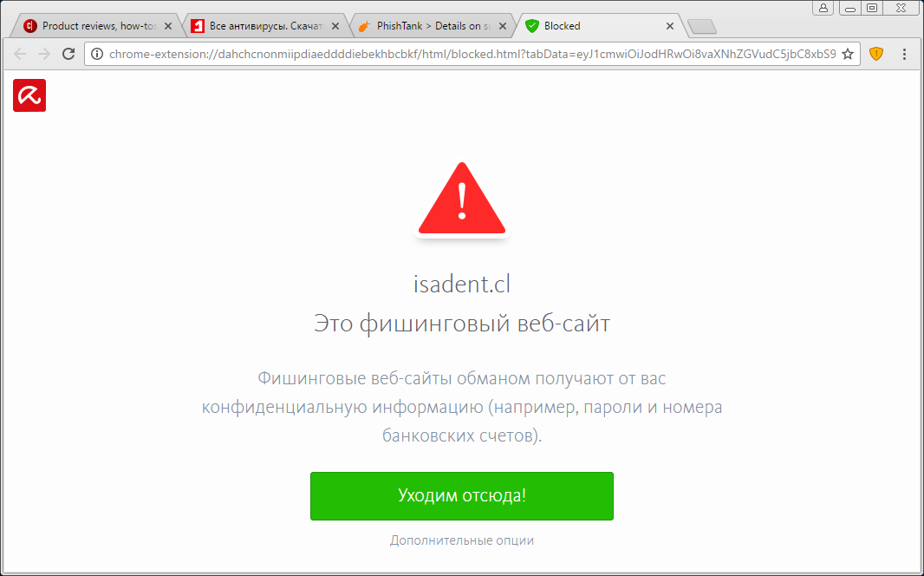This screenshot has width=924, height=576.
Task: View site information icon in the address bar
Action: (x=97, y=55)
